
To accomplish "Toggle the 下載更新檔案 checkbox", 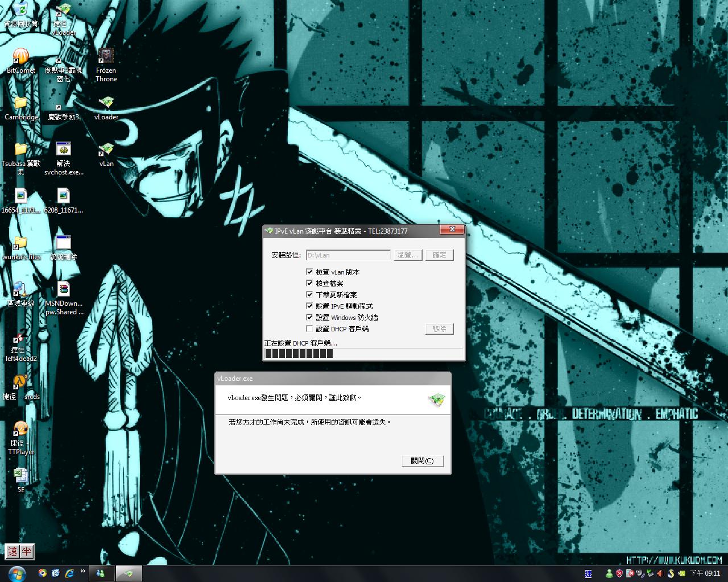I will point(309,294).
